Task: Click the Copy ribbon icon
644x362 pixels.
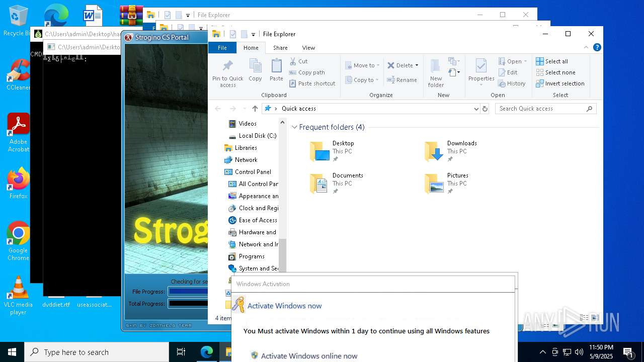Action: (255, 70)
